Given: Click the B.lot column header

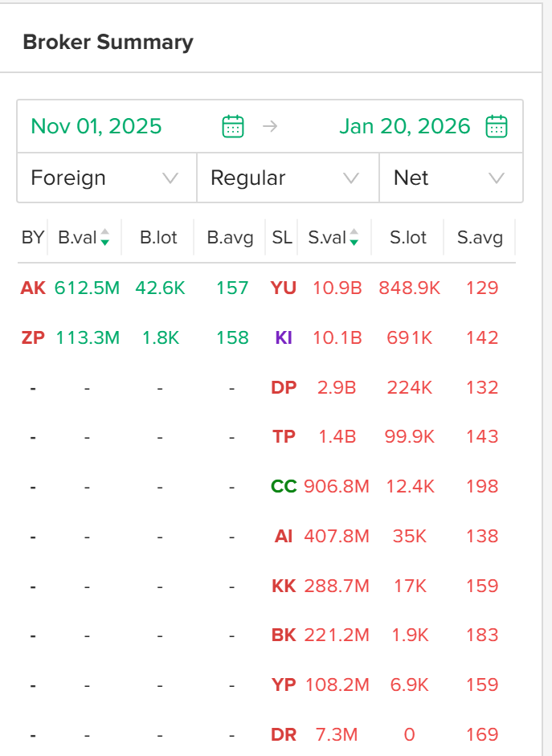Looking at the screenshot, I should tap(158, 238).
